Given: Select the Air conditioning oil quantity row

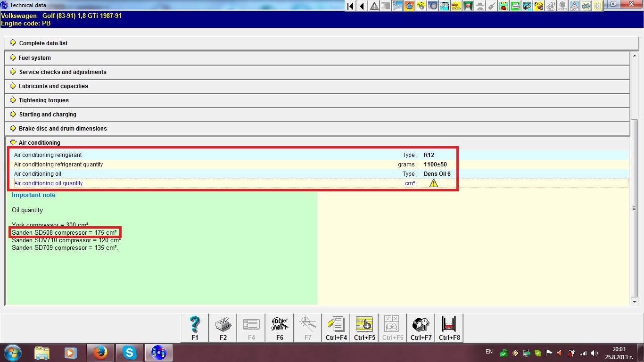Looking at the screenshot, I should [x=49, y=183].
